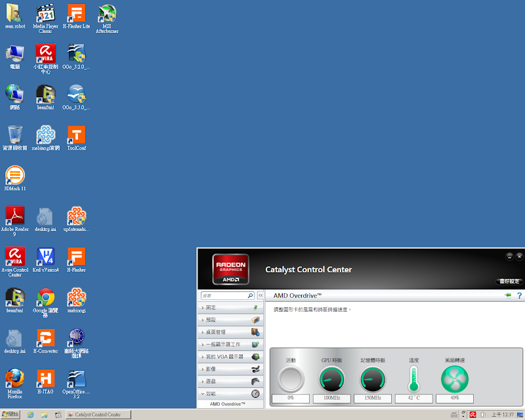Expand the 我的 VGA 顯示器 section
The height and width of the screenshot is (420, 525).
point(230,357)
